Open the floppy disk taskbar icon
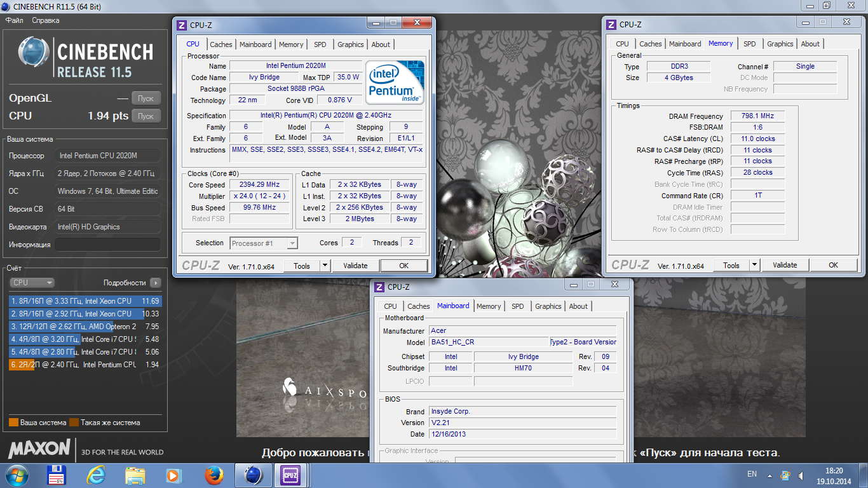This screenshot has width=868, height=488. pos(57,475)
